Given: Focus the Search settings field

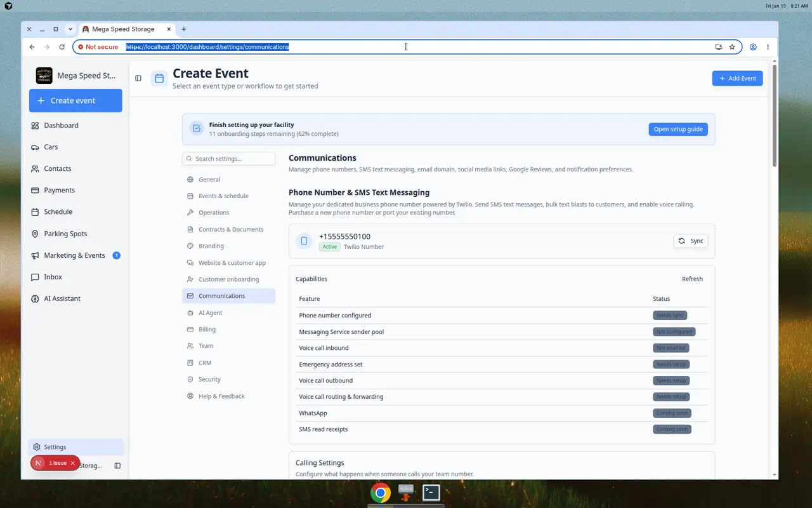Looking at the screenshot, I should pos(229,159).
